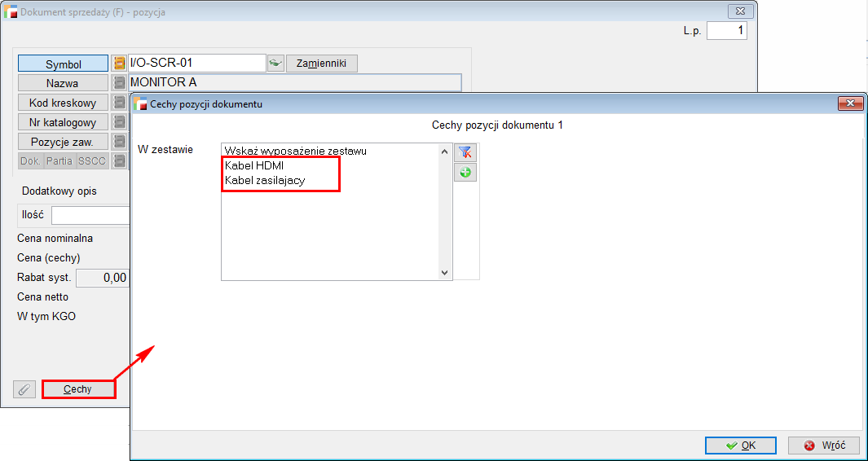The height and width of the screenshot is (461, 868).
Task: Click the list scrollbar down arrow
Action: 445,273
